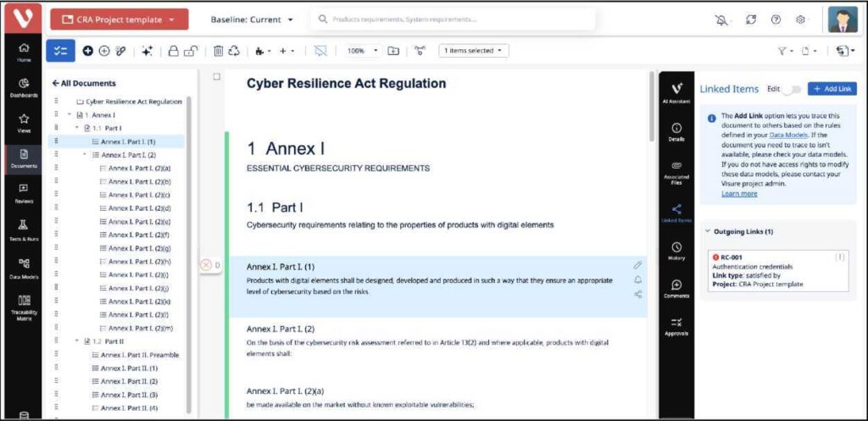868x421 pixels.
Task: Click the muted notifications bell icon
Action: [x=721, y=19]
